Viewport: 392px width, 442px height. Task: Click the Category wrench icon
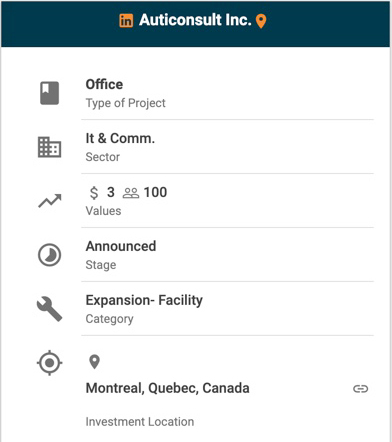coord(49,309)
